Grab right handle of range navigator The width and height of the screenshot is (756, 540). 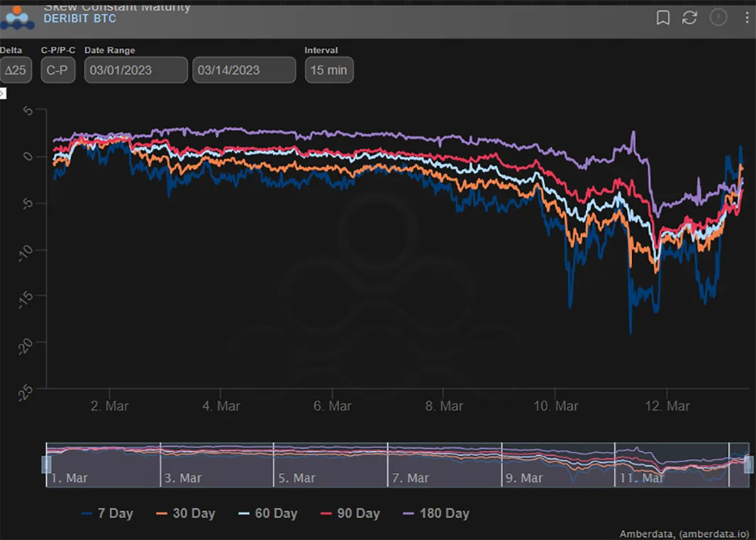click(749, 465)
